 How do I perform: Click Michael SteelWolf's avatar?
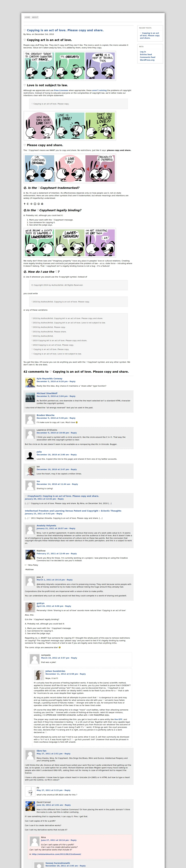30,397
